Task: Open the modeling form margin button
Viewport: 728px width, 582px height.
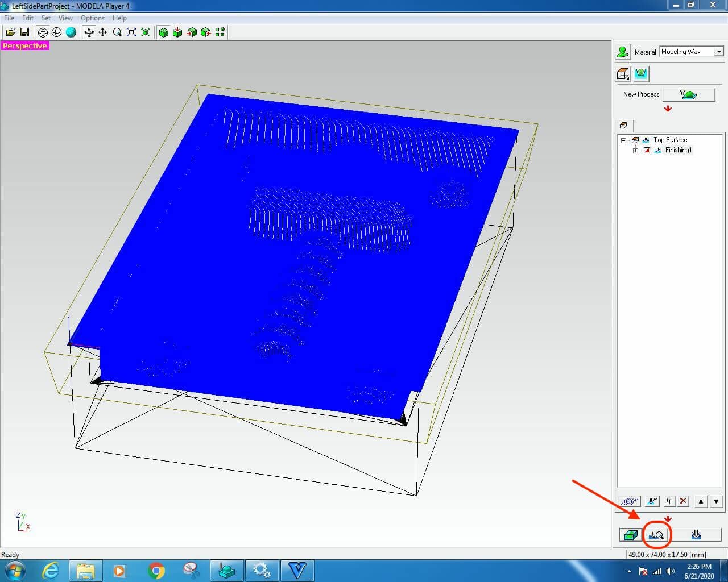Action: pyautogui.click(x=642, y=73)
